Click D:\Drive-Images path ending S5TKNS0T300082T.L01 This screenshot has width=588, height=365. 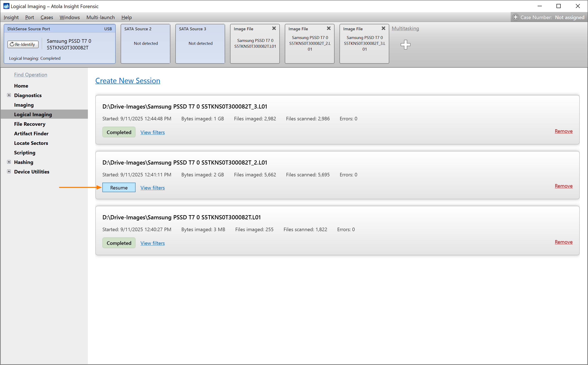[x=182, y=217]
